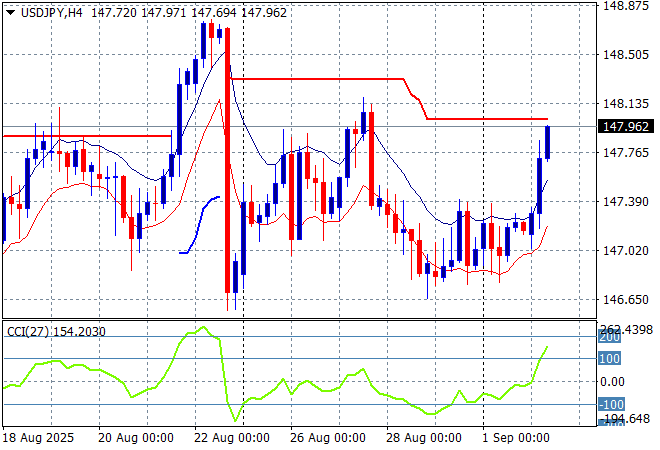Select the current price tag 147.962
Image resolution: width=660 pixels, height=450 pixels.
click(x=626, y=126)
